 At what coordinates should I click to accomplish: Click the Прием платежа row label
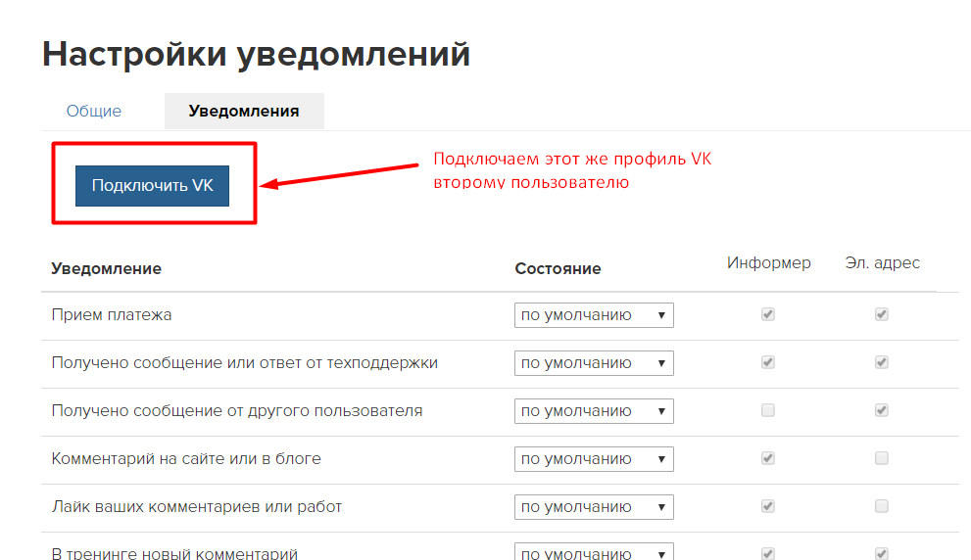click(x=112, y=315)
